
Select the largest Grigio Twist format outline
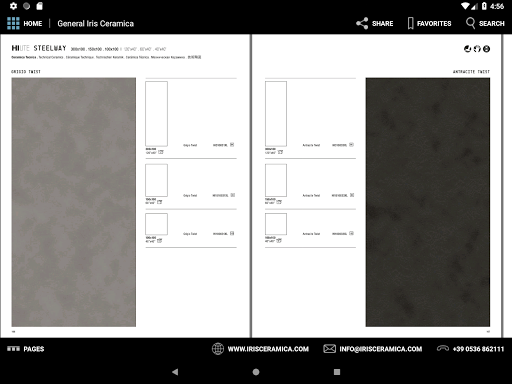point(156,114)
